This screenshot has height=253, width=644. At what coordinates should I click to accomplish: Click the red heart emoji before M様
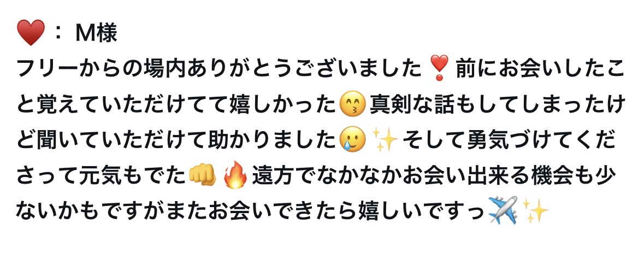click(x=31, y=32)
